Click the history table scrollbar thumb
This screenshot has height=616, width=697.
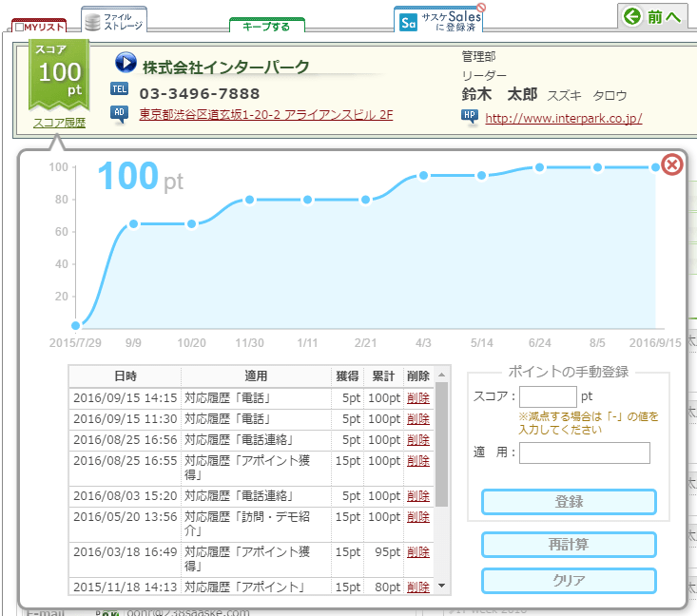pos(441,445)
